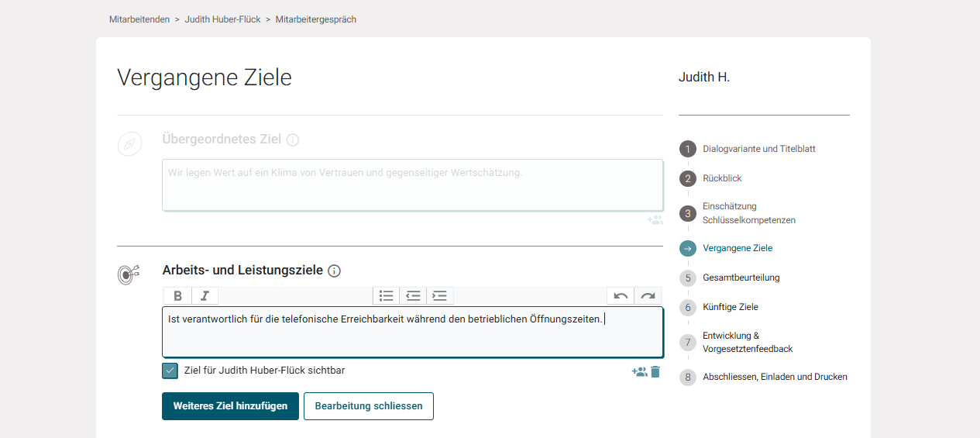Viewport: 980px width, 438px height.
Task: Open Entwicklung & Vorgesetztenfeedback step
Action: point(748,342)
